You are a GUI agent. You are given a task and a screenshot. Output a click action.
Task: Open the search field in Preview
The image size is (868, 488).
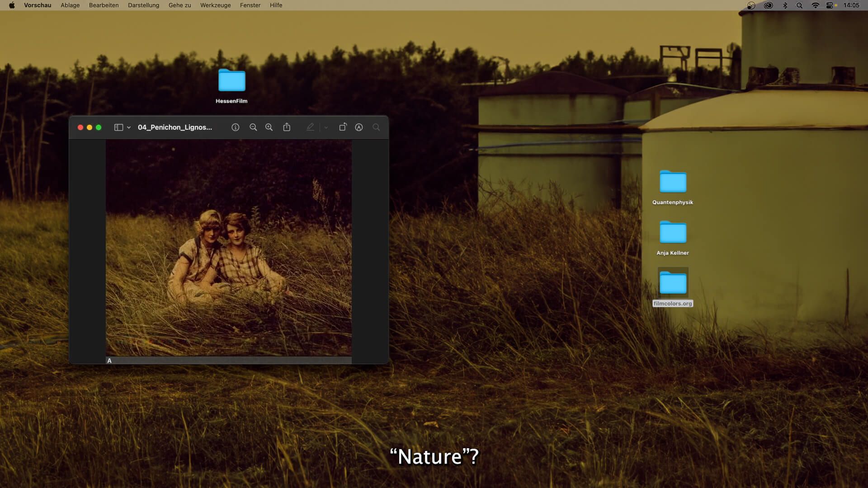[x=376, y=127]
